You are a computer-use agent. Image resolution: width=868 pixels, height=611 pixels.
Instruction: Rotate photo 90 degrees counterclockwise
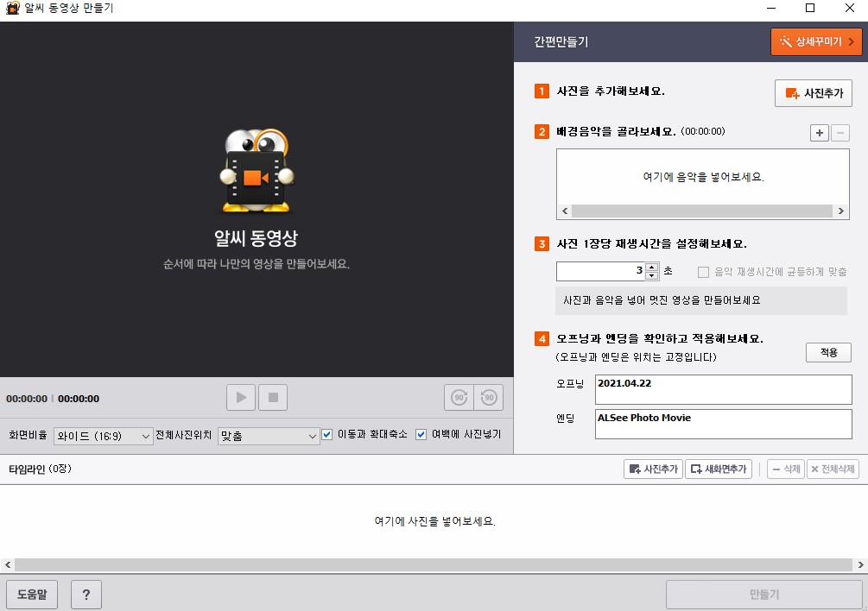[489, 398]
